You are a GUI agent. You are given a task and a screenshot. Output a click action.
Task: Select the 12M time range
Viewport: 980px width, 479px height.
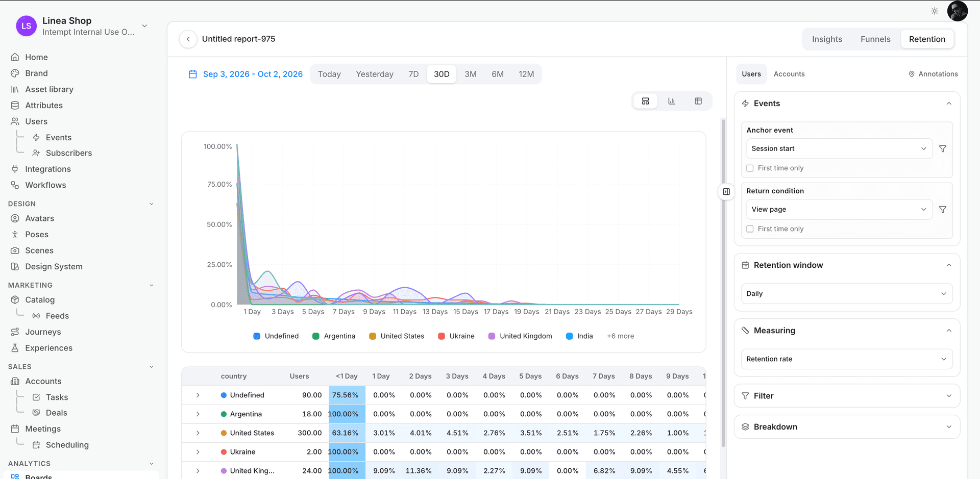click(x=526, y=74)
